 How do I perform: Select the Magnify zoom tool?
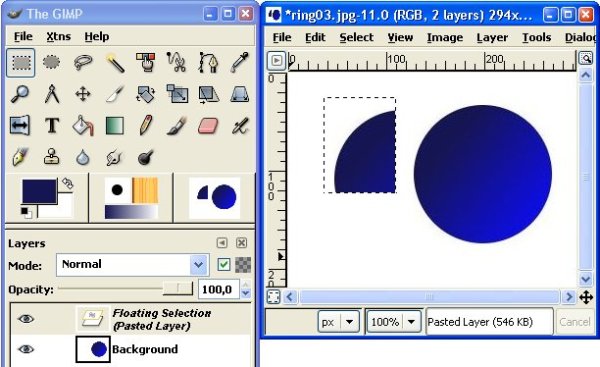[20, 94]
